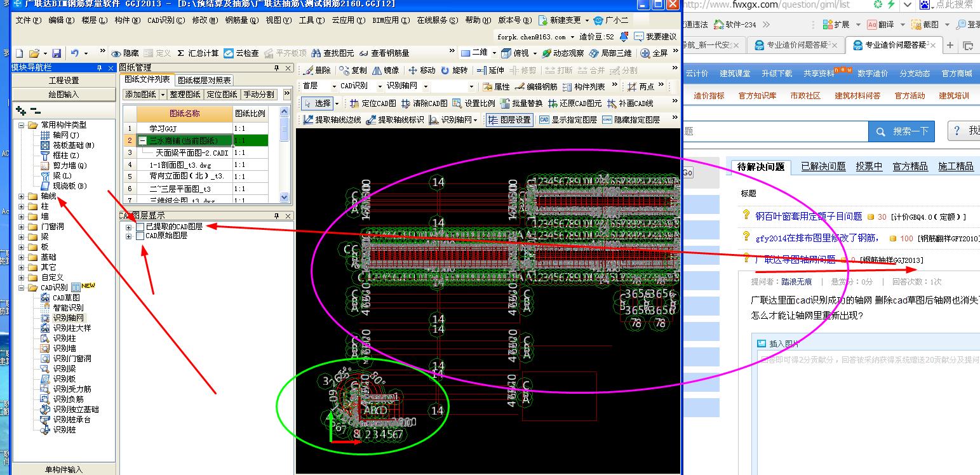Click the 整理图纸 button

click(x=185, y=94)
